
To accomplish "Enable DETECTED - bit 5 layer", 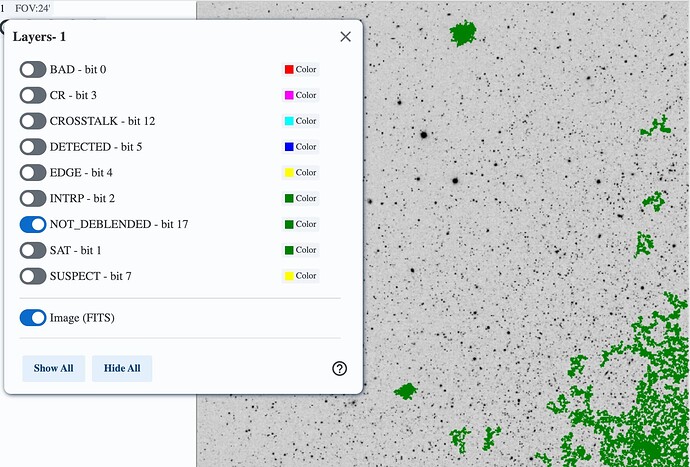I will coord(33,147).
